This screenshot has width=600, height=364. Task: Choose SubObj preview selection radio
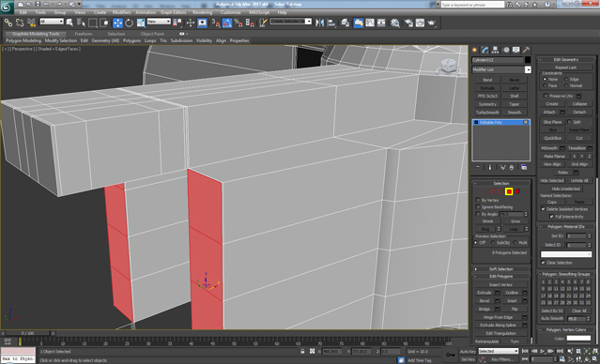(x=493, y=243)
